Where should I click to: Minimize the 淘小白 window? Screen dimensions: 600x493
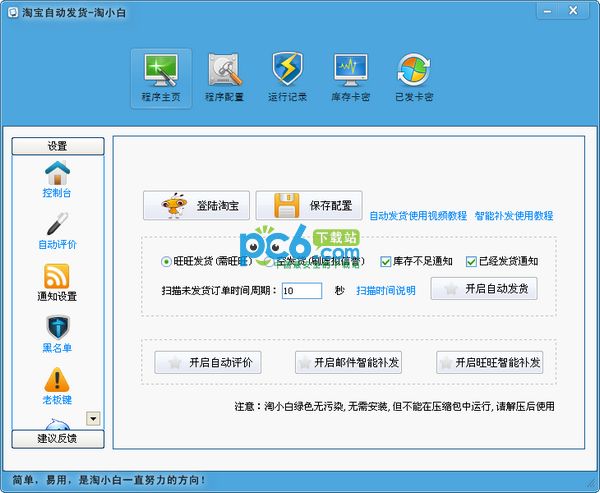[548, 11]
